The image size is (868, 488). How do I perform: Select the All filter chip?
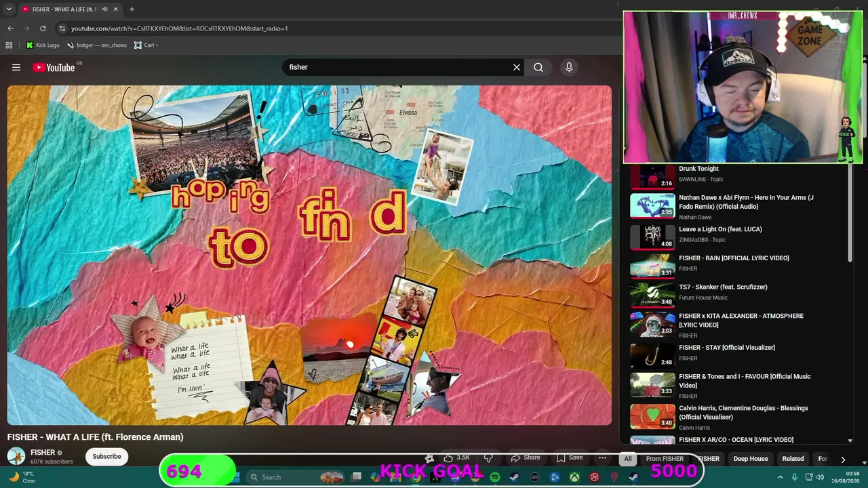[628, 459]
